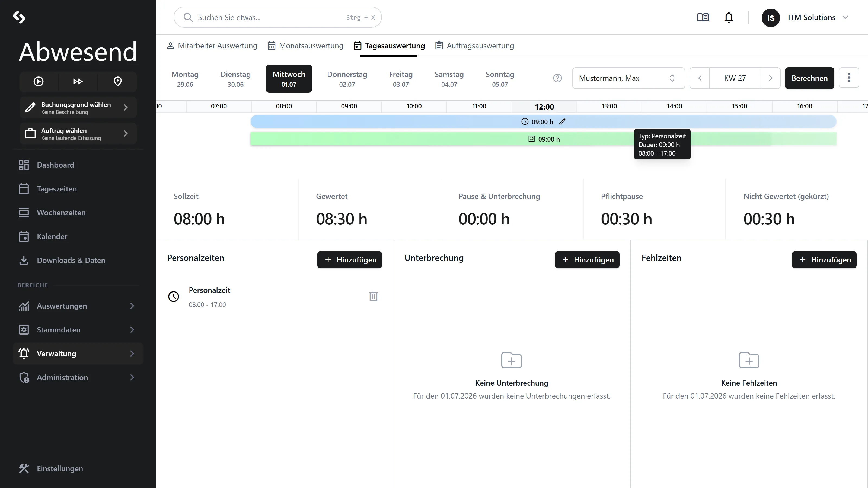Click the help question mark icon
This screenshot has height=488, width=868.
[x=557, y=78]
